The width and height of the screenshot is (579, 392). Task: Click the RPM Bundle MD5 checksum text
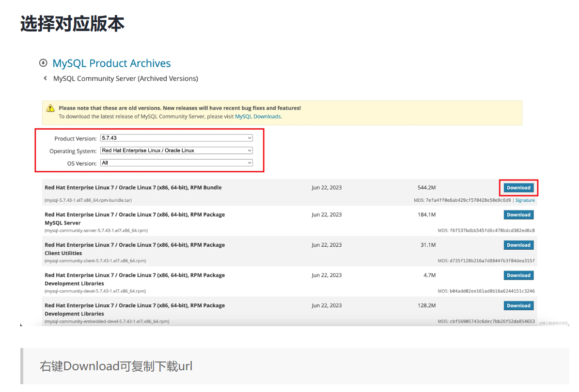tap(468, 200)
